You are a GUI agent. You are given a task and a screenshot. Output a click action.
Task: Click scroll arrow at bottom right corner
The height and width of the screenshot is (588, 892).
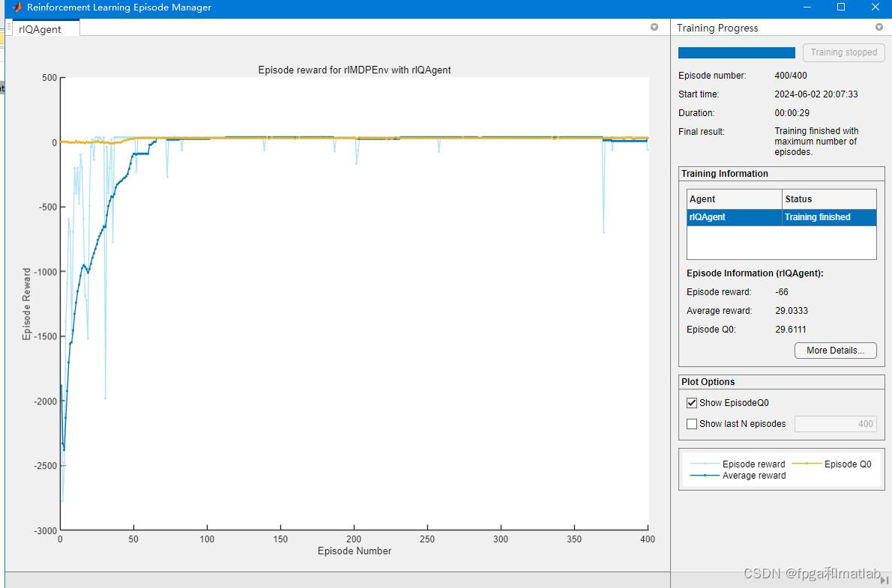click(883, 580)
